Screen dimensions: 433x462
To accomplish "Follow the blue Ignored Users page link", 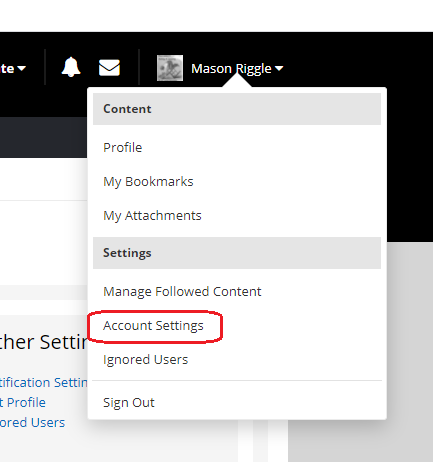I will tap(32, 422).
